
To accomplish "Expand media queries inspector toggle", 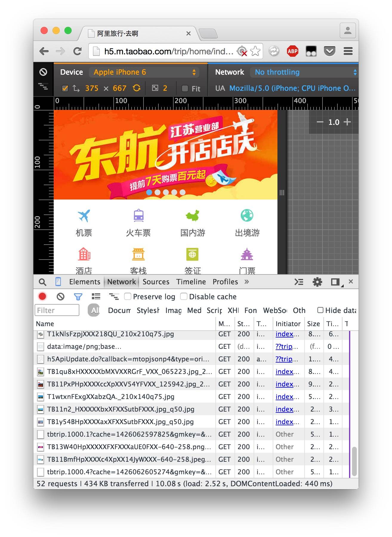I will [x=43, y=86].
